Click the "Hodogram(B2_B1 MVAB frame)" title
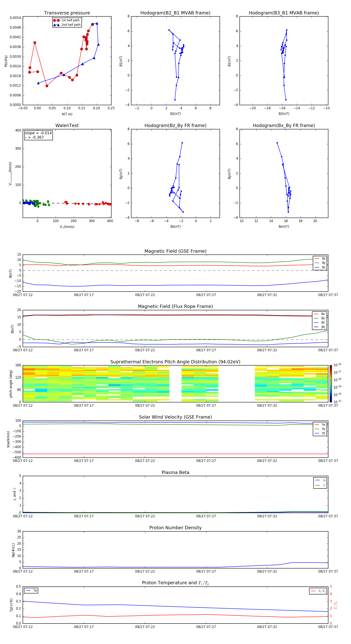 point(175,13)
